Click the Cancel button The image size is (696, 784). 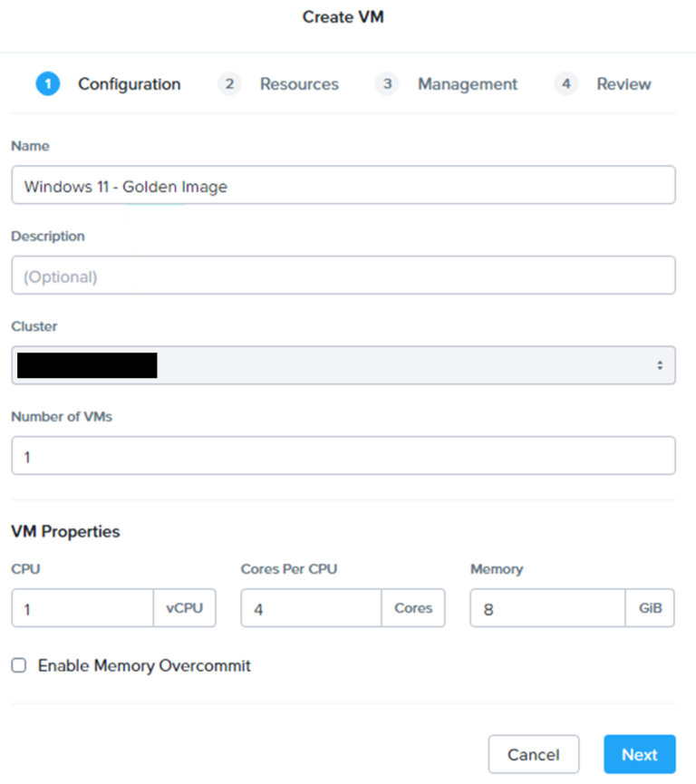pos(534,754)
